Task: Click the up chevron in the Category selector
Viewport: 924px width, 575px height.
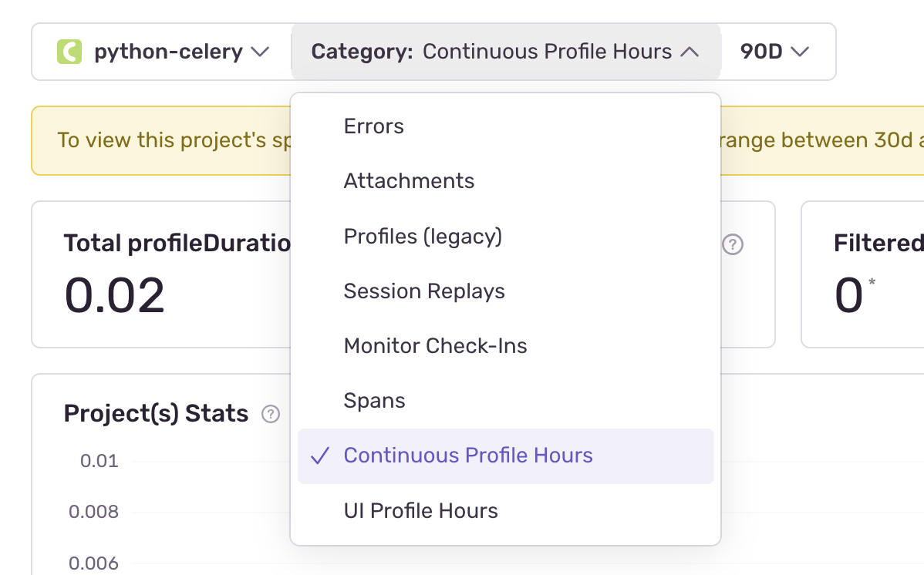Action: [690, 52]
